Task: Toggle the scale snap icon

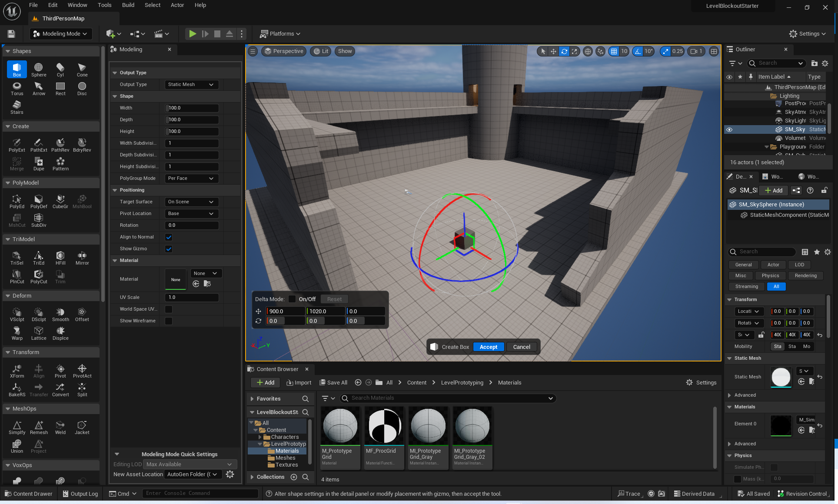Action: (x=666, y=51)
